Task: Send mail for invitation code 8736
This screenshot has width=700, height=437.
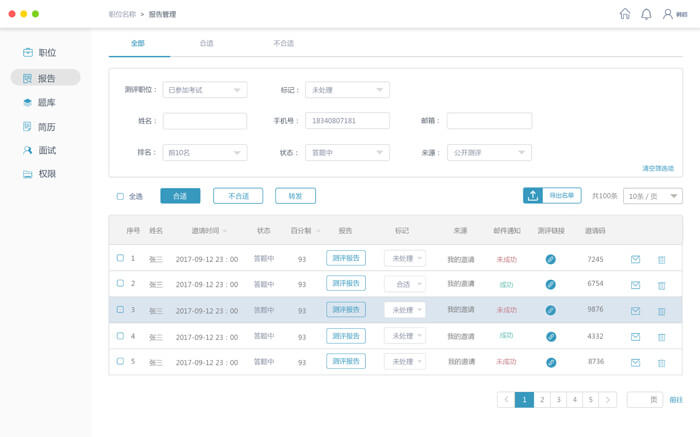Action: (x=635, y=362)
